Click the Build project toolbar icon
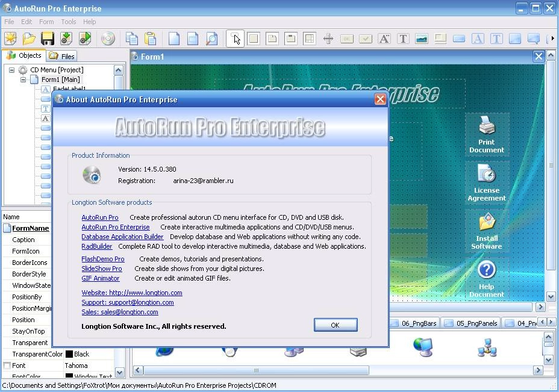 [66, 39]
